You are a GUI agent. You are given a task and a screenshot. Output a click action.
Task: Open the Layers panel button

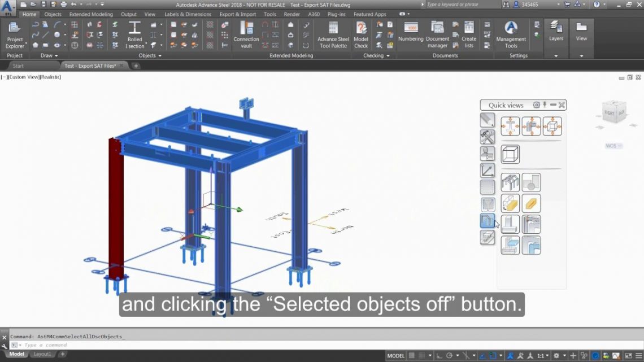pyautogui.click(x=556, y=32)
